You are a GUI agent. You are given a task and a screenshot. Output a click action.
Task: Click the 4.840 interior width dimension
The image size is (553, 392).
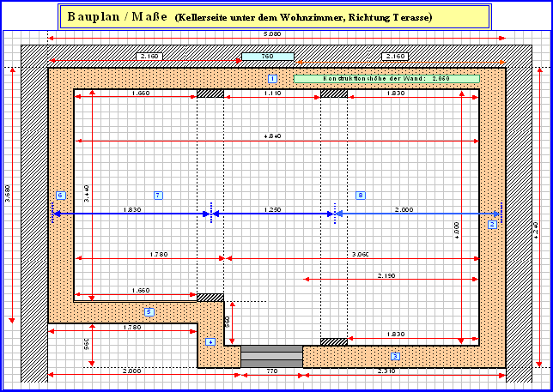(x=272, y=136)
